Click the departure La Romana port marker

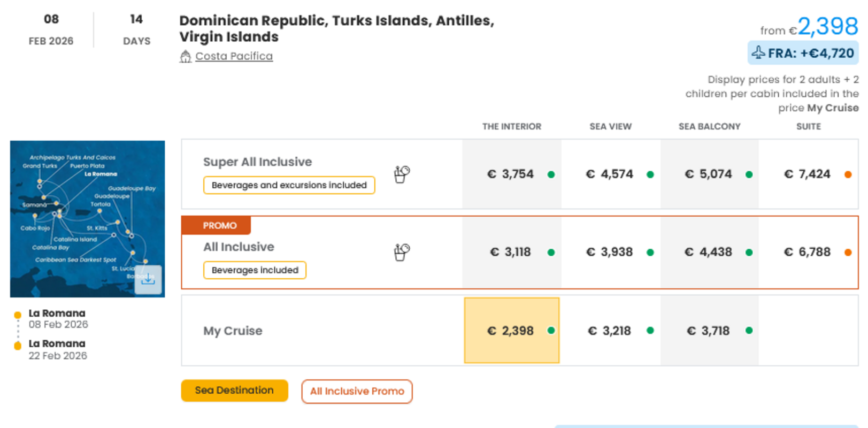pyautogui.click(x=18, y=315)
